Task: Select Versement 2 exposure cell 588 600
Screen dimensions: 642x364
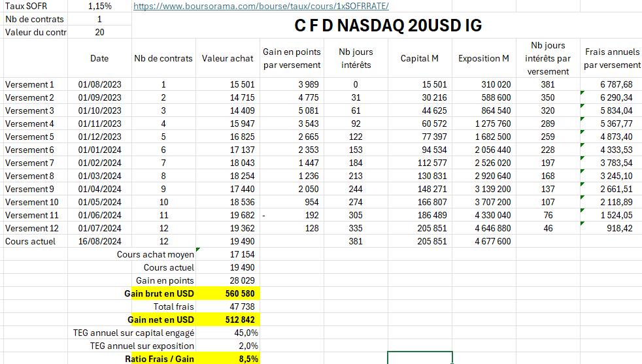Action: (484, 97)
